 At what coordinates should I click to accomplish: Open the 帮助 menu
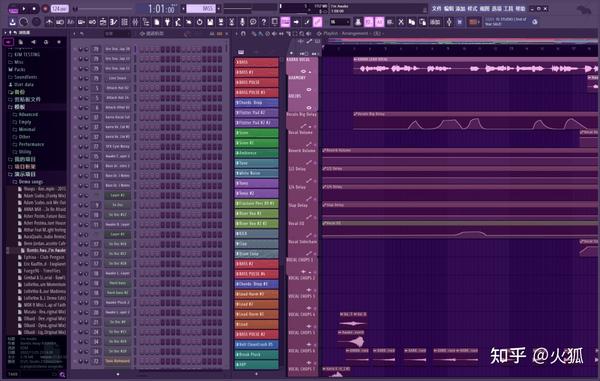point(520,8)
